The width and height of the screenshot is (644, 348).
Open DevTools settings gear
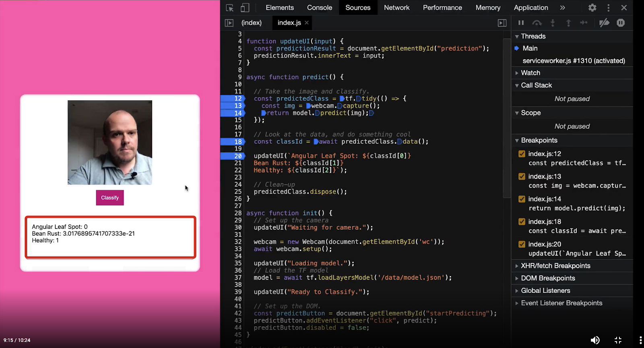(x=592, y=8)
